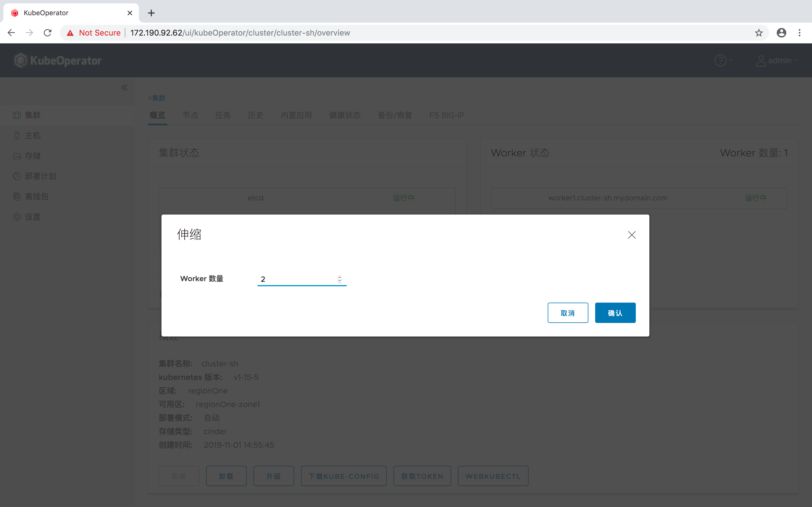Screen dimensions: 812x507
Task: Click the browser refresh icon
Action: [48, 32]
